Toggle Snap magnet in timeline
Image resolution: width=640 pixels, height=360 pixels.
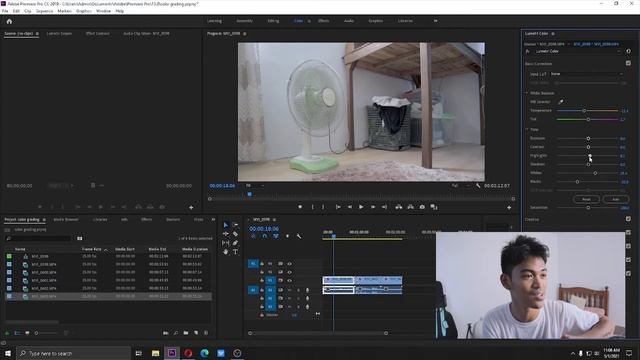[264, 236]
